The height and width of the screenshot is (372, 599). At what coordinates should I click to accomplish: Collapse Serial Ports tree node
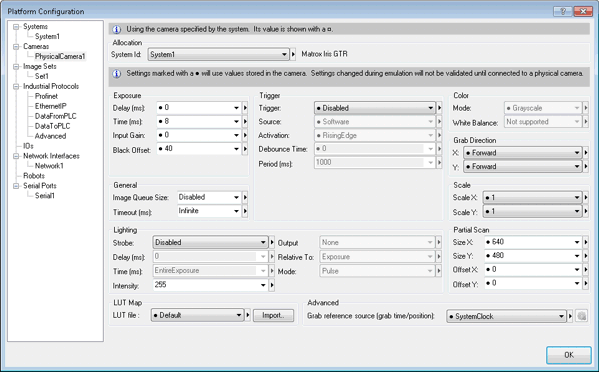click(x=16, y=186)
